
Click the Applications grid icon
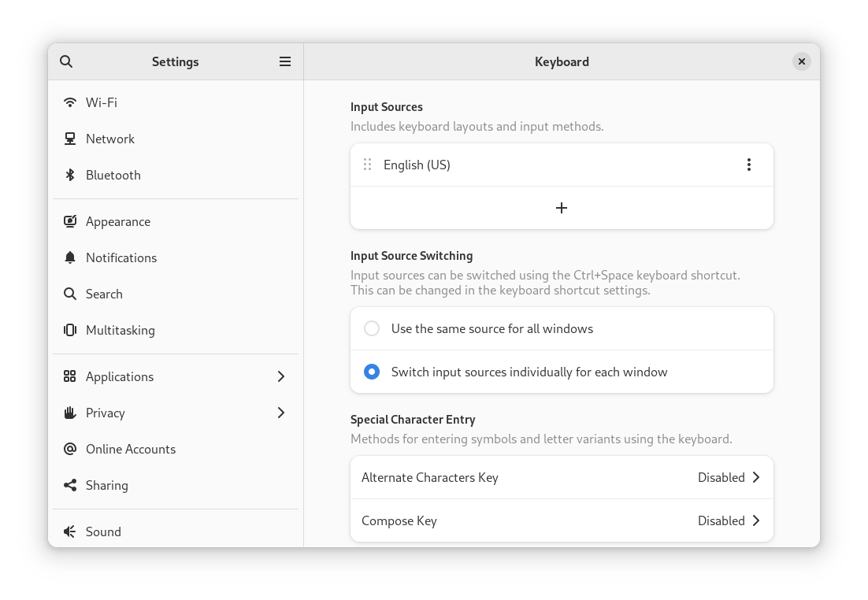click(70, 376)
